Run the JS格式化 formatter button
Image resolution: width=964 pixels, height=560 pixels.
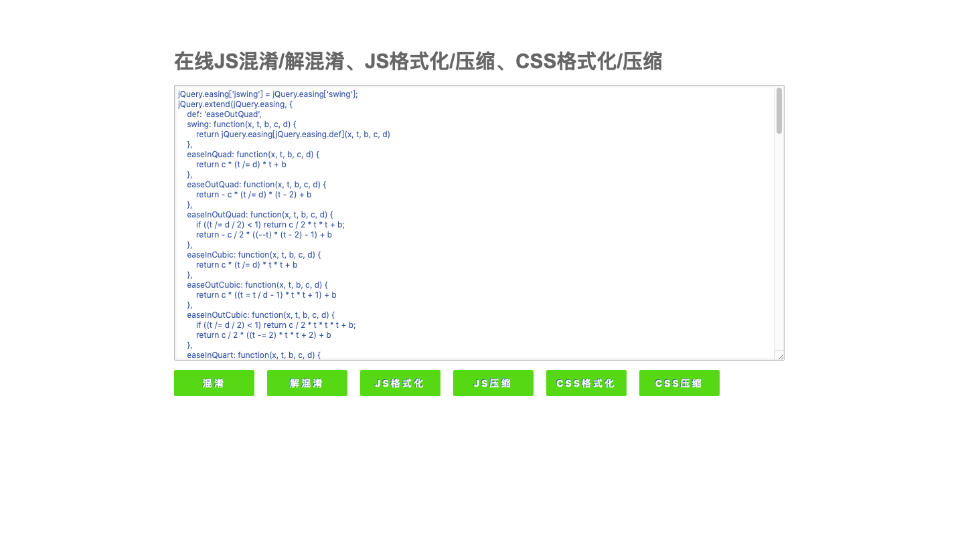tap(400, 383)
